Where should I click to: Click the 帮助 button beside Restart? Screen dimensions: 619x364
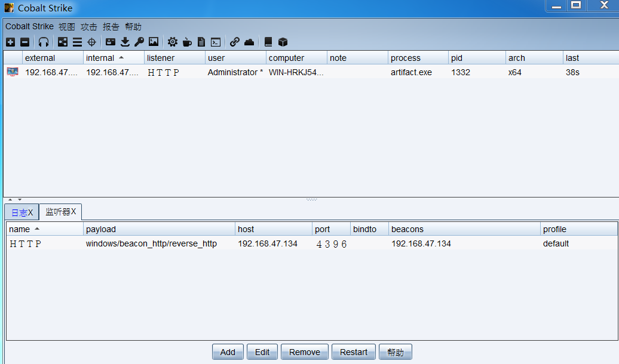[395, 352]
